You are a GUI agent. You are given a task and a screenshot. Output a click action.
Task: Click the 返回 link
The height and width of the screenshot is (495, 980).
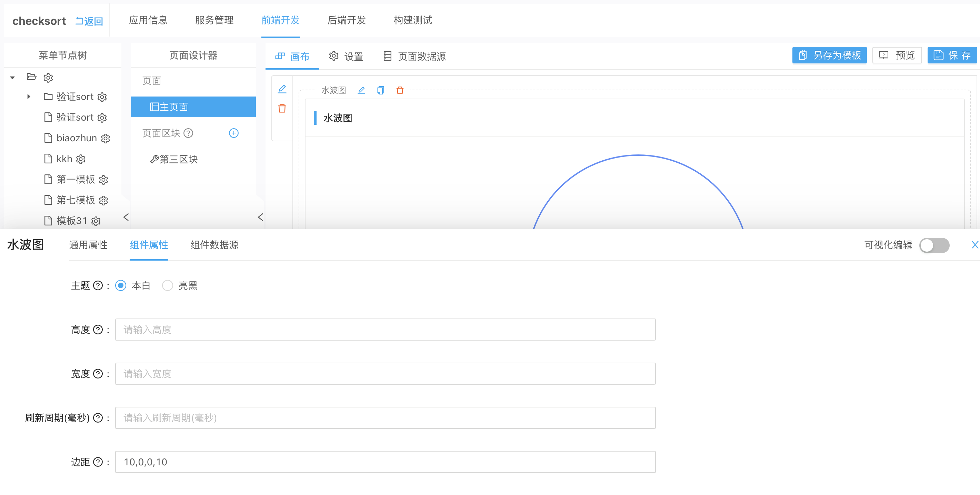coord(89,21)
